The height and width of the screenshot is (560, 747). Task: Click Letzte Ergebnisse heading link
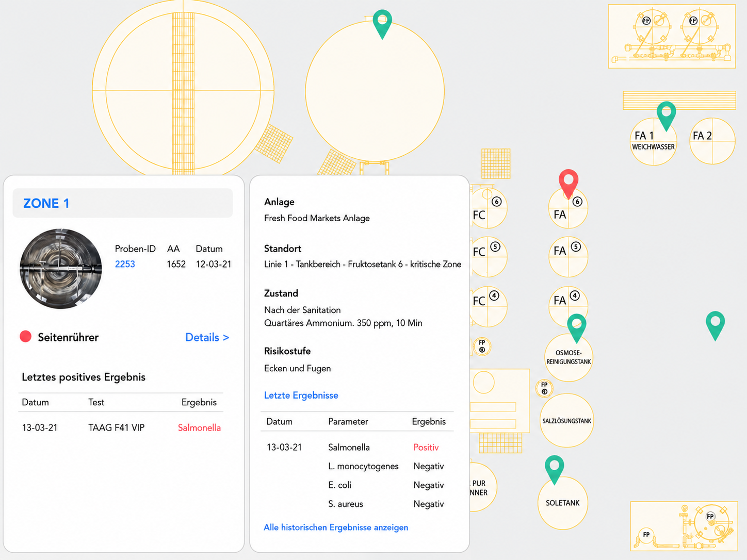301,396
